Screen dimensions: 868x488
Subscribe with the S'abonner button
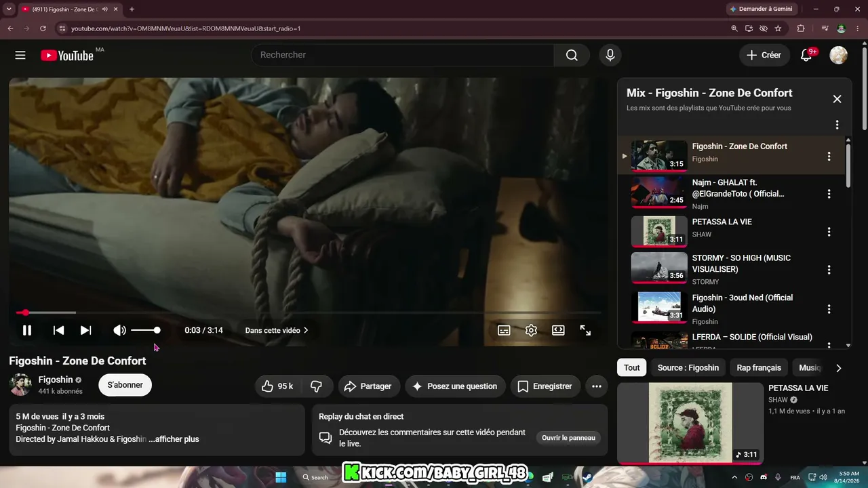(x=125, y=385)
